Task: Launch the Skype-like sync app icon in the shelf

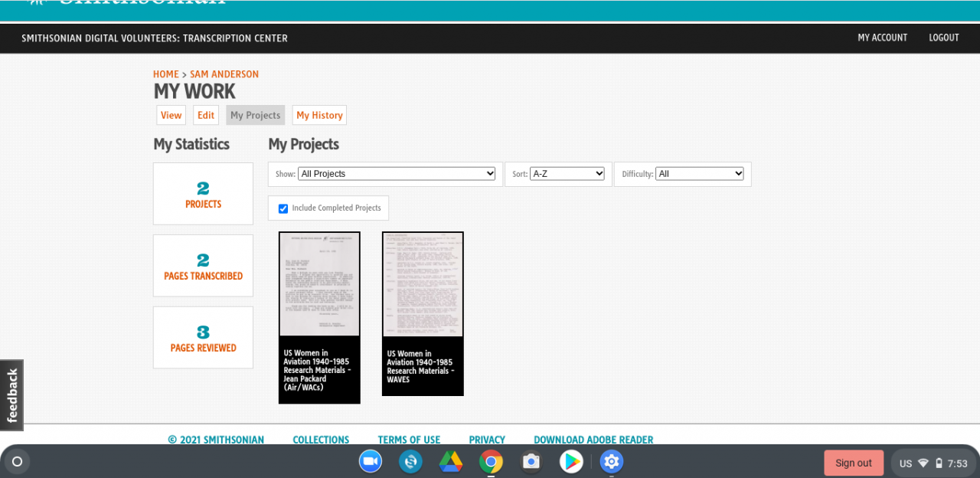Action: click(411, 461)
